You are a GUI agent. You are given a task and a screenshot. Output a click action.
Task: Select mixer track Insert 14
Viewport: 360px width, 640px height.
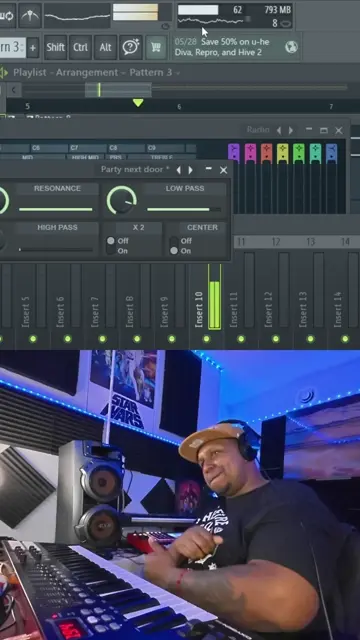pyautogui.click(x=338, y=309)
